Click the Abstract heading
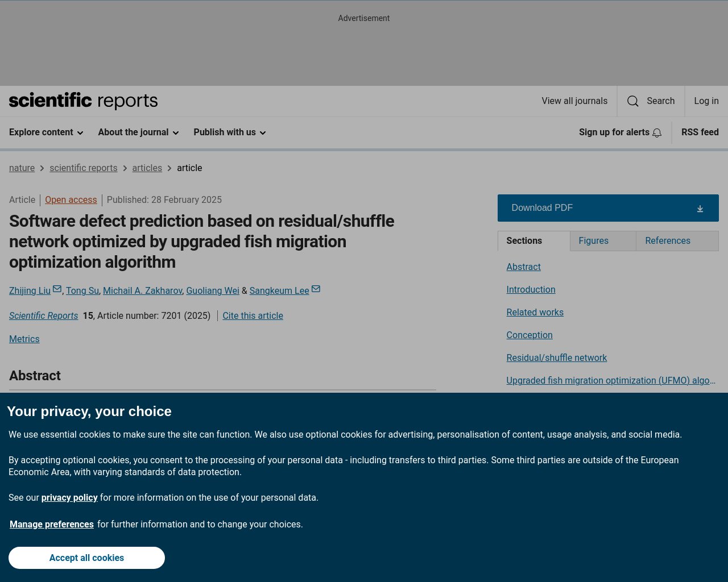 tap(35, 376)
